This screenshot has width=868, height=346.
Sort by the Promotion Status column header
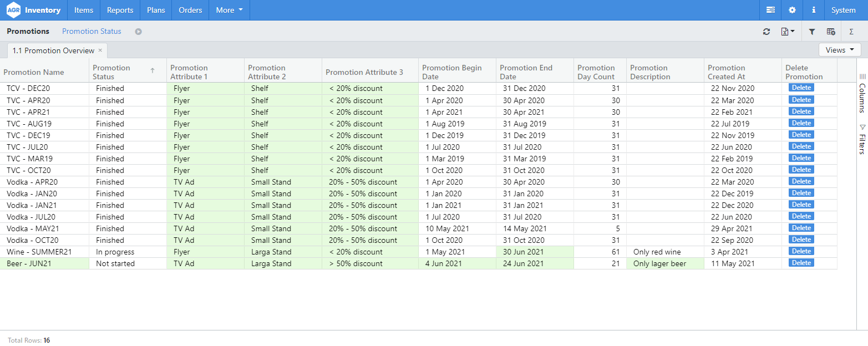[111, 72]
